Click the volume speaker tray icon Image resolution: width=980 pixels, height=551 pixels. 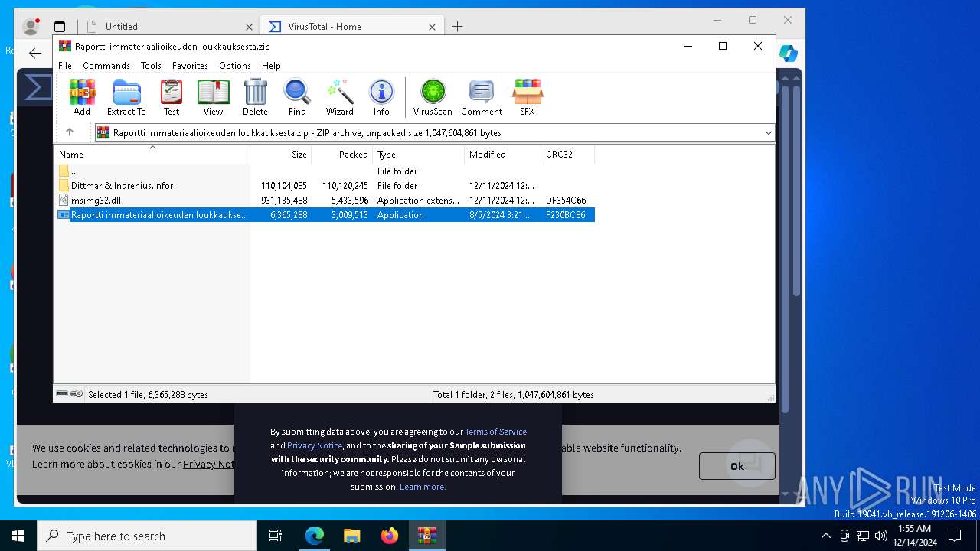click(880, 536)
